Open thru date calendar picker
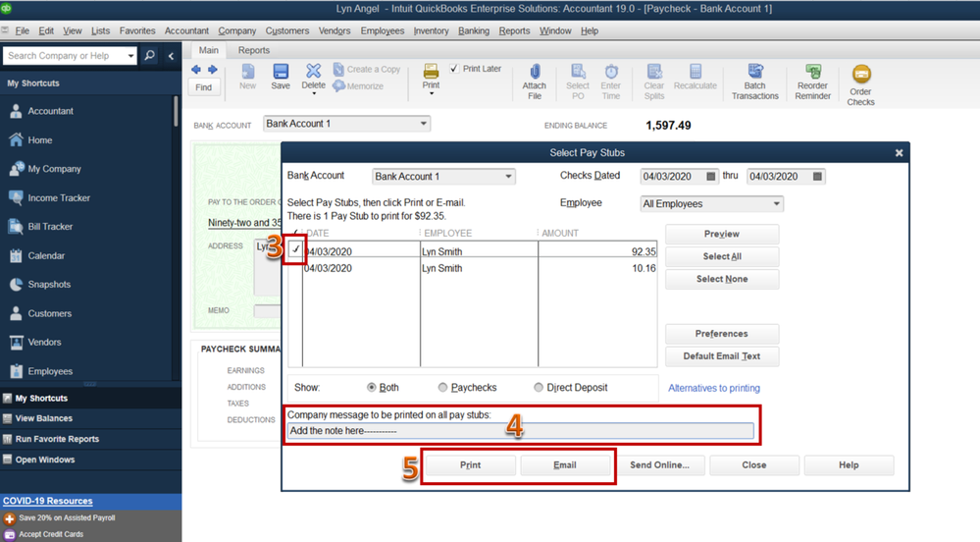980x542 pixels. 817,177
